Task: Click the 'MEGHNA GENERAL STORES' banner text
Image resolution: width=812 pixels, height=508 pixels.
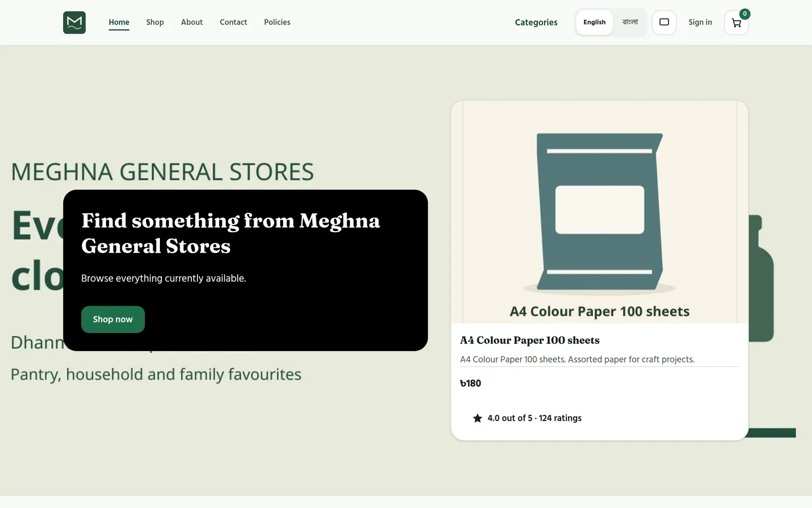Action: click(x=162, y=172)
